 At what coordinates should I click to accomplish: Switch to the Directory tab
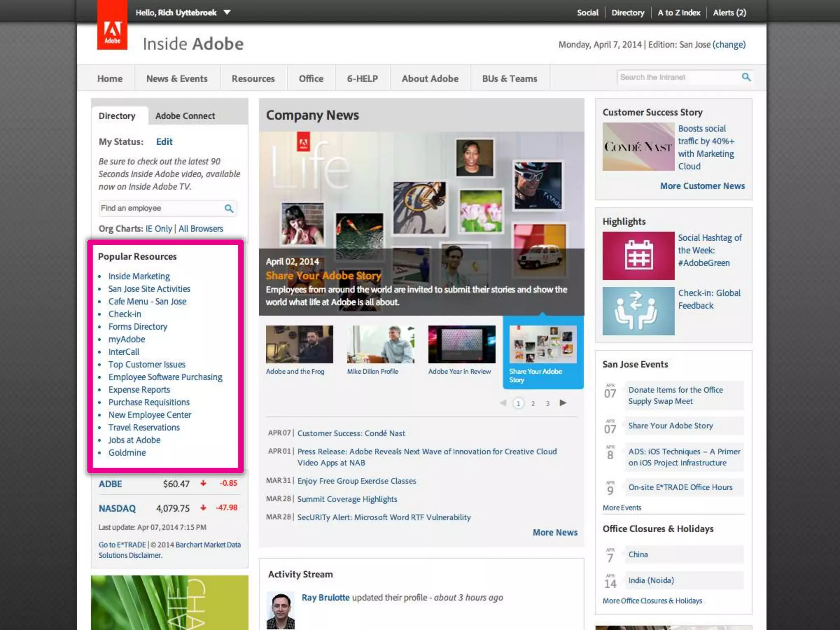click(x=117, y=116)
